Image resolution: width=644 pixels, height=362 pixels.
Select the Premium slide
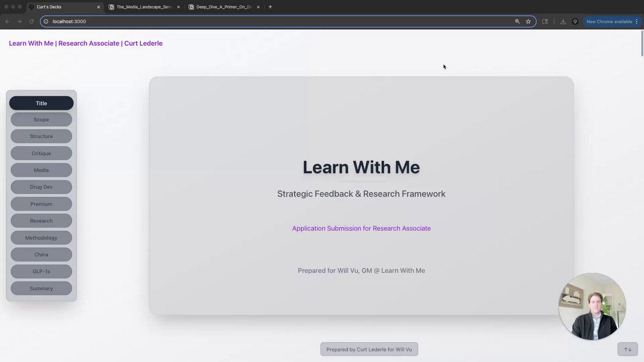click(41, 204)
